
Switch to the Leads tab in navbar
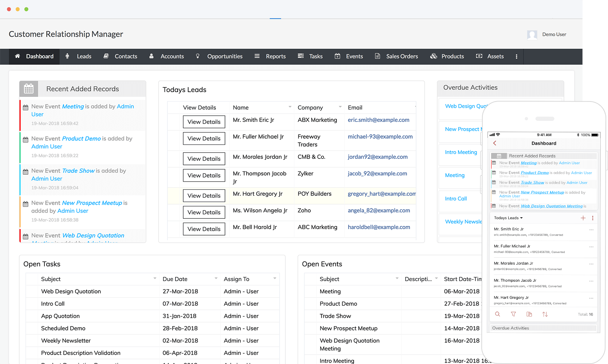tap(84, 56)
